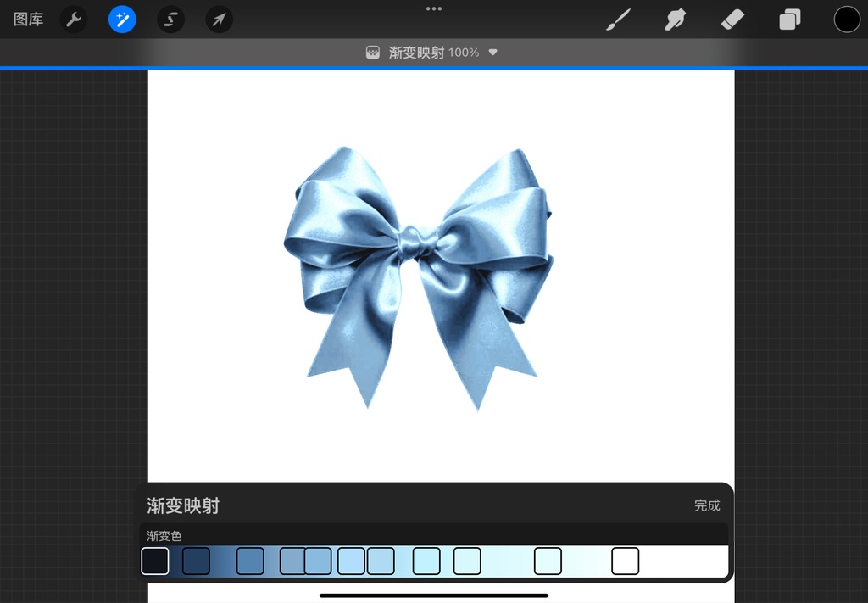This screenshot has height=603, width=868.
Task: Click the 渐变映射 100% banner
Action: click(434, 52)
